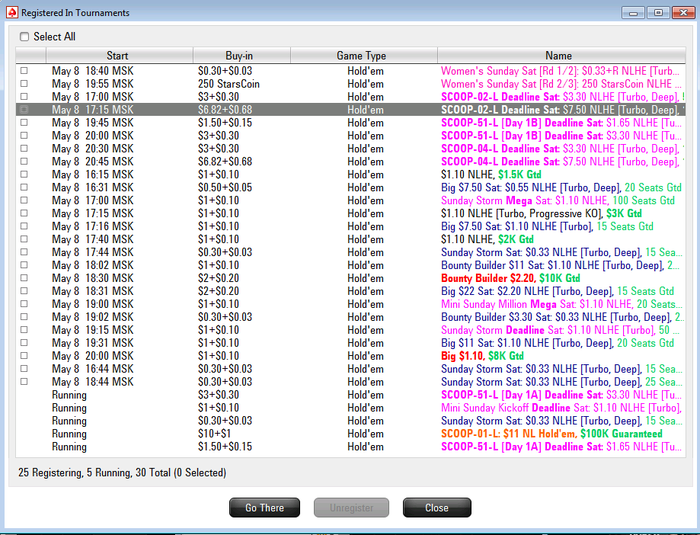700x535 pixels.
Task: Minimize the Registered In Tournaments window
Action: click(633, 13)
